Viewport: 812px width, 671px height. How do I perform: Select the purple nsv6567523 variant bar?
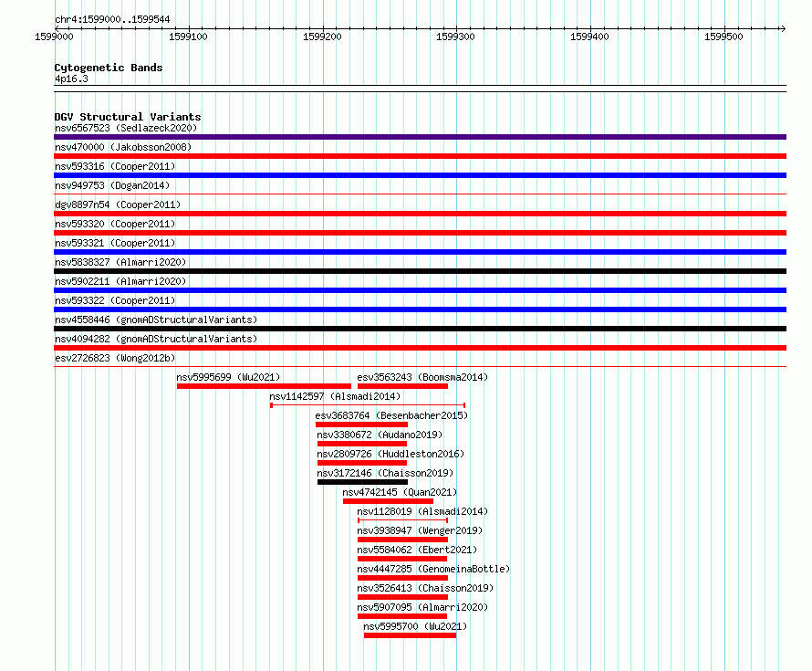coord(420,137)
